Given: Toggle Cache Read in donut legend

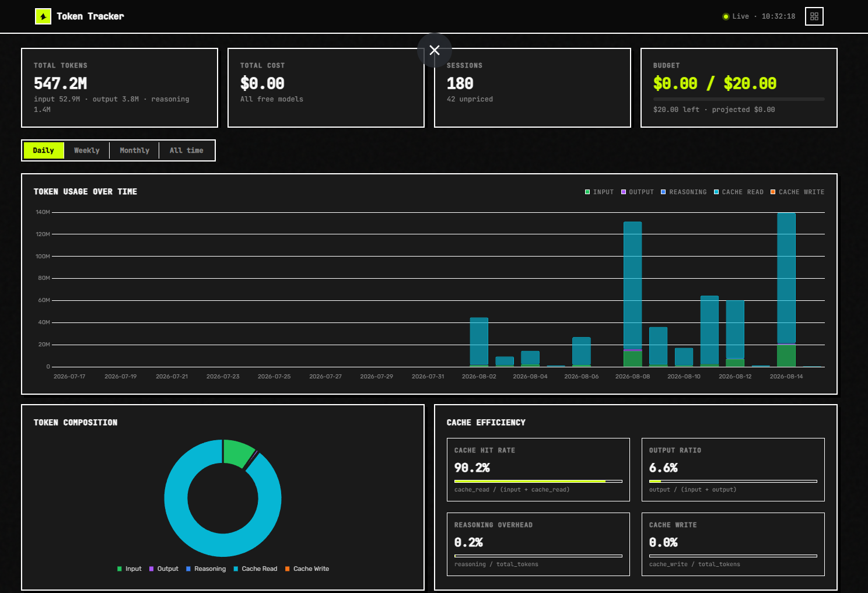Looking at the screenshot, I should (x=256, y=569).
